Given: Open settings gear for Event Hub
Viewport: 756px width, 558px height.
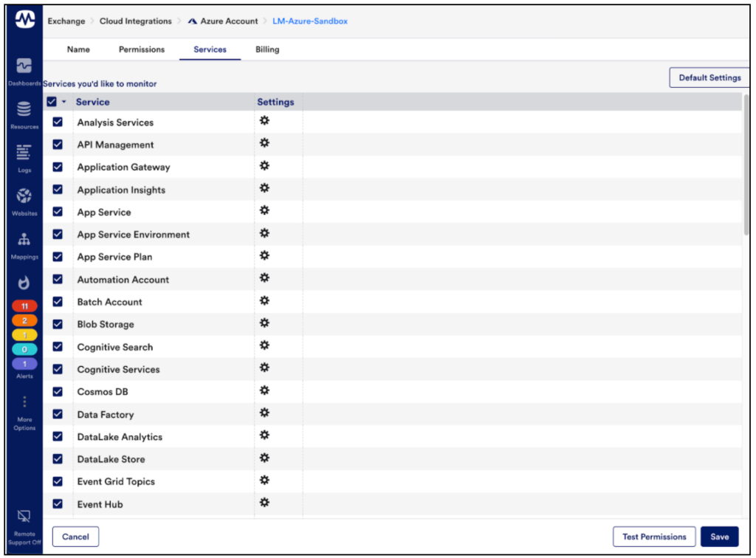Looking at the screenshot, I should [264, 503].
